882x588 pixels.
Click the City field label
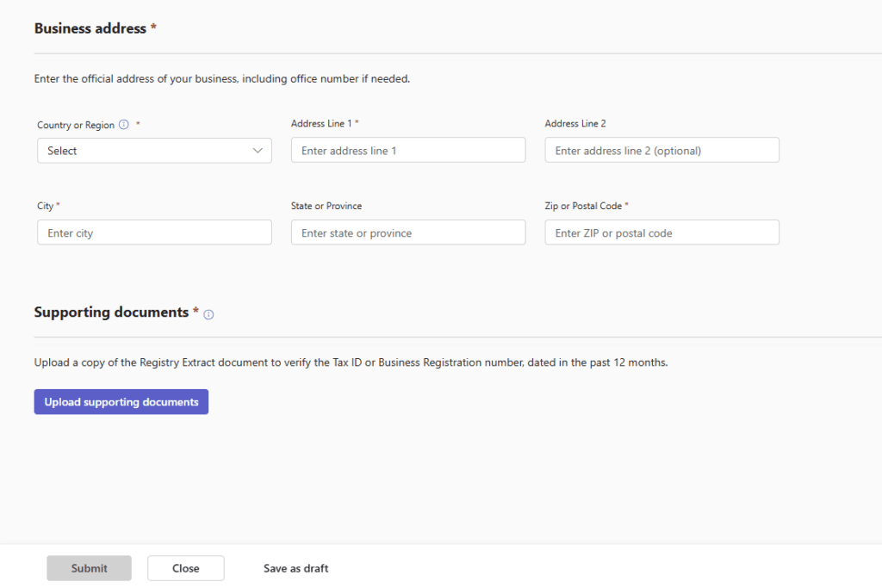45,207
